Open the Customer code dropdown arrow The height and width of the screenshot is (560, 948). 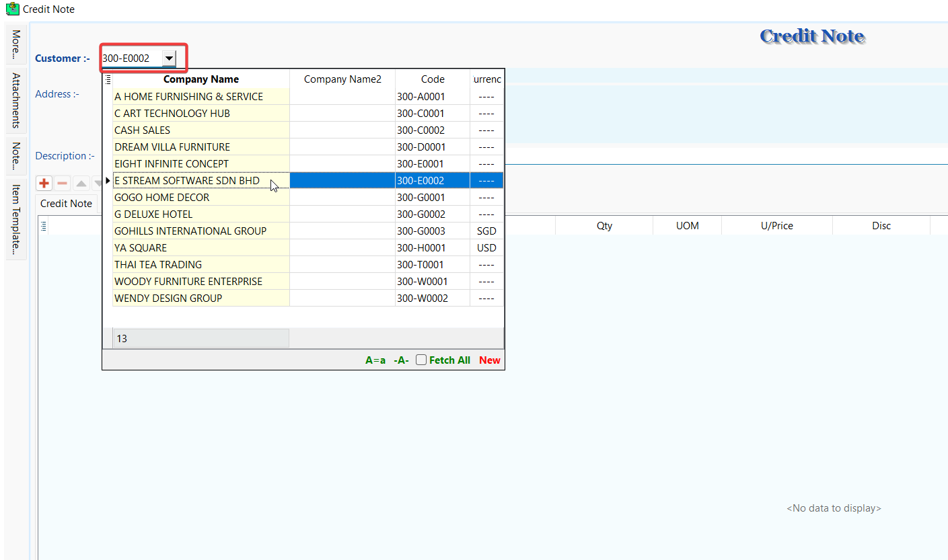(x=169, y=58)
